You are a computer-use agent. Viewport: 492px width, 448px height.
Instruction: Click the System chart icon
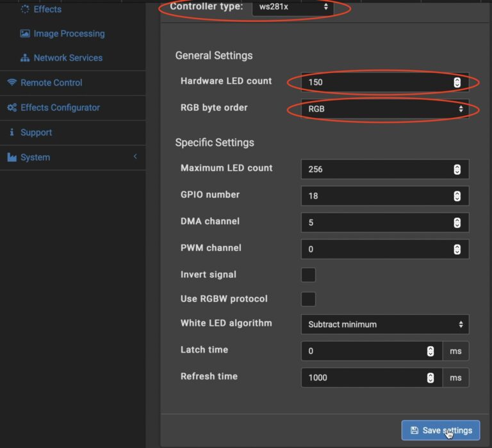pyautogui.click(x=12, y=157)
